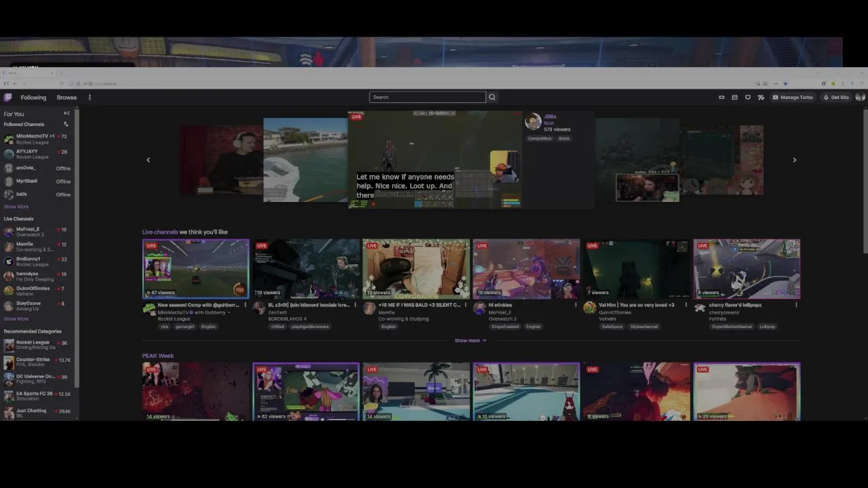Open the three-dot More menu beside Browse
The width and height of the screenshot is (868, 488).
[x=90, y=97]
